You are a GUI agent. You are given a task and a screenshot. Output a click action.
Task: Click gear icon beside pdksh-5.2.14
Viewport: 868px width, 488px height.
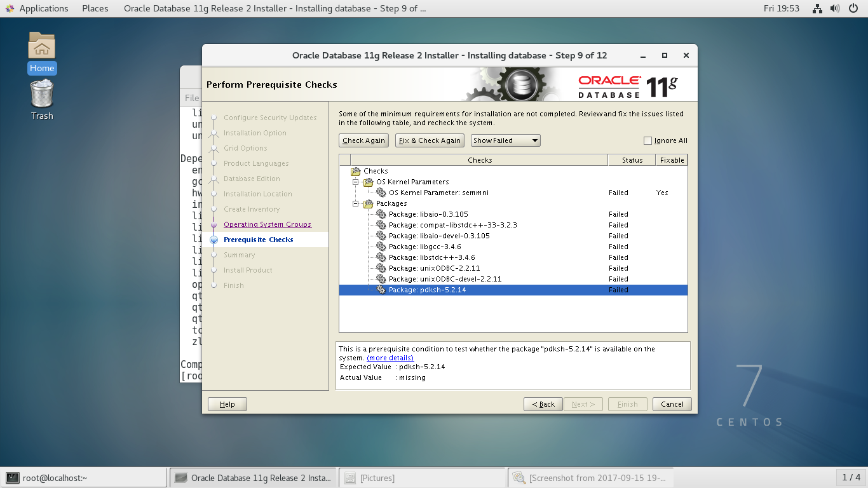pos(381,290)
